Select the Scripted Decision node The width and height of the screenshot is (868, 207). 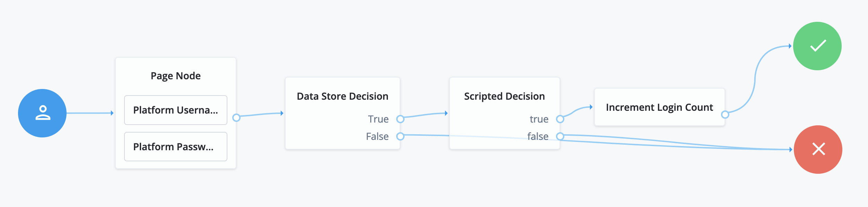click(504, 96)
